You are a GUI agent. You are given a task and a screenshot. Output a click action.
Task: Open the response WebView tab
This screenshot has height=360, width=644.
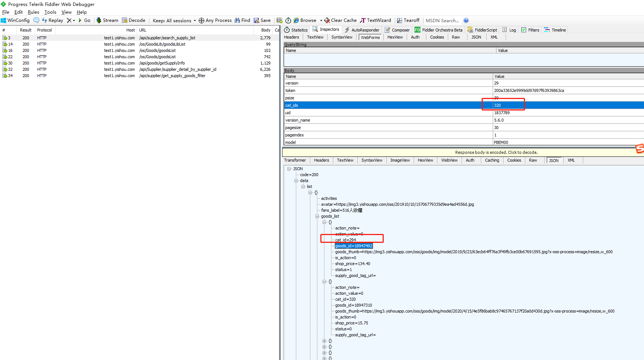pyautogui.click(x=449, y=160)
